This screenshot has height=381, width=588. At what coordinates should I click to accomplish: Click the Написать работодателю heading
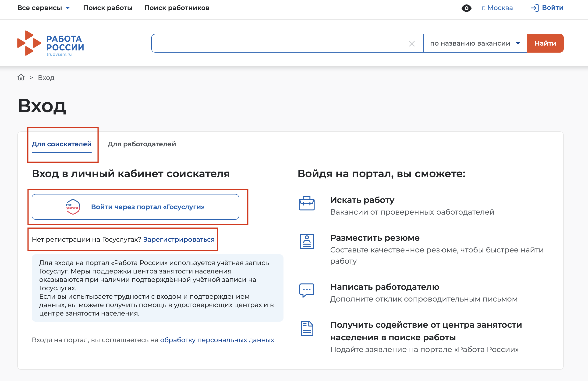pyautogui.click(x=385, y=287)
